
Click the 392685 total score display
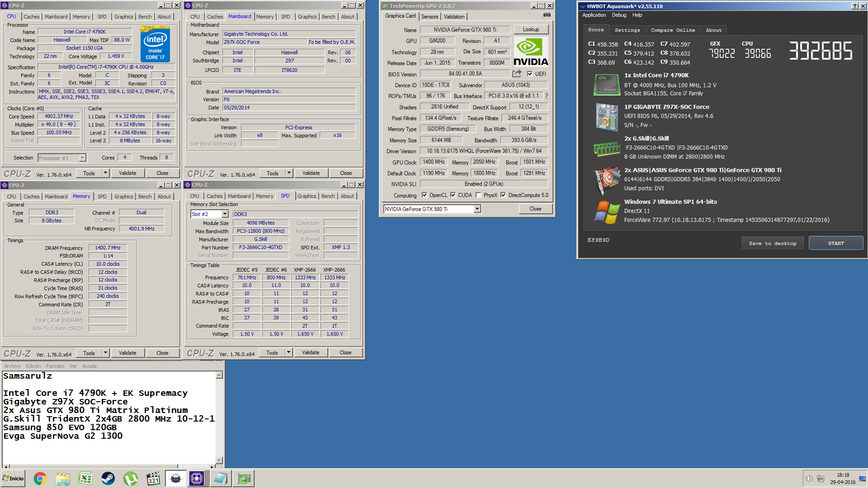(x=821, y=51)
